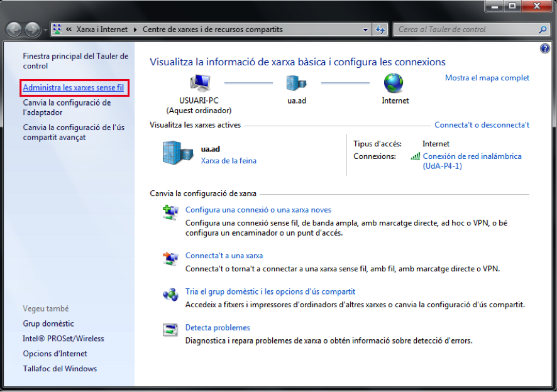Viewport: 557px width, 392px height.
Task: Open "Connecta't a una xarxa" link
Action: click(x=224, y=256)
